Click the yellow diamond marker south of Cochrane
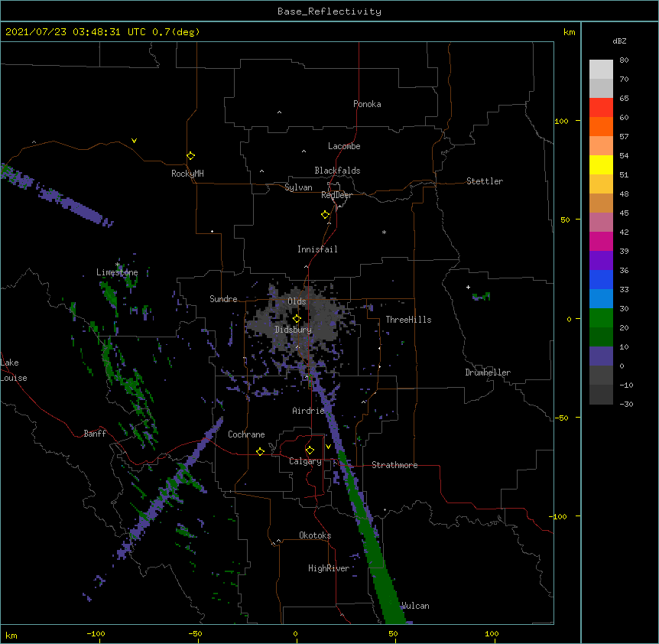The height and width of the screenshot is (644, 659). [x=260, y=451]
